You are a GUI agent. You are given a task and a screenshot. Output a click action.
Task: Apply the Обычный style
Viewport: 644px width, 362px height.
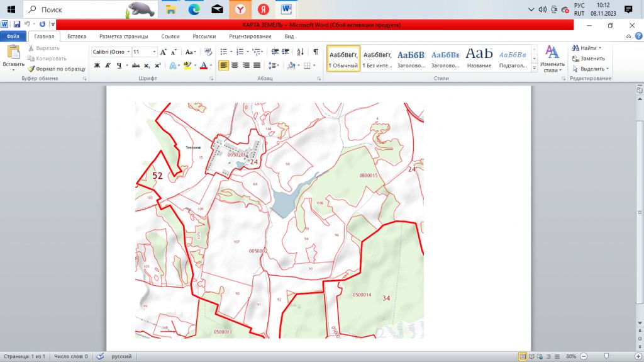[343, 59]
